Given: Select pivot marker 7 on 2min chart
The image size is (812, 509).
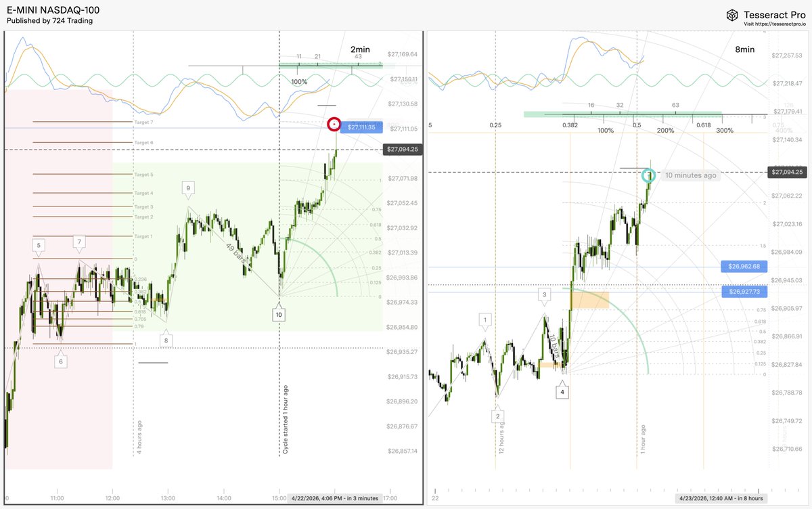Looking at the screenshot, I should (x=79, y=242).
